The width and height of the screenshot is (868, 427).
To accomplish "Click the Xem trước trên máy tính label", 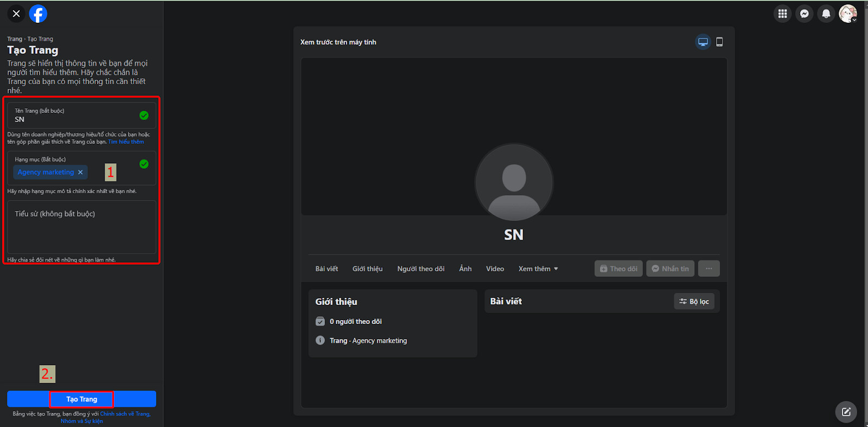I will coord(338,42).
